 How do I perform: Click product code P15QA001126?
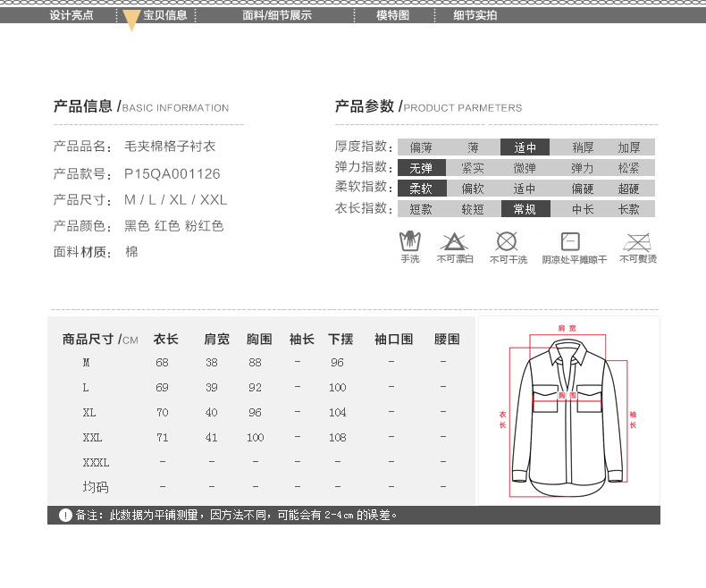coord(172,174)
